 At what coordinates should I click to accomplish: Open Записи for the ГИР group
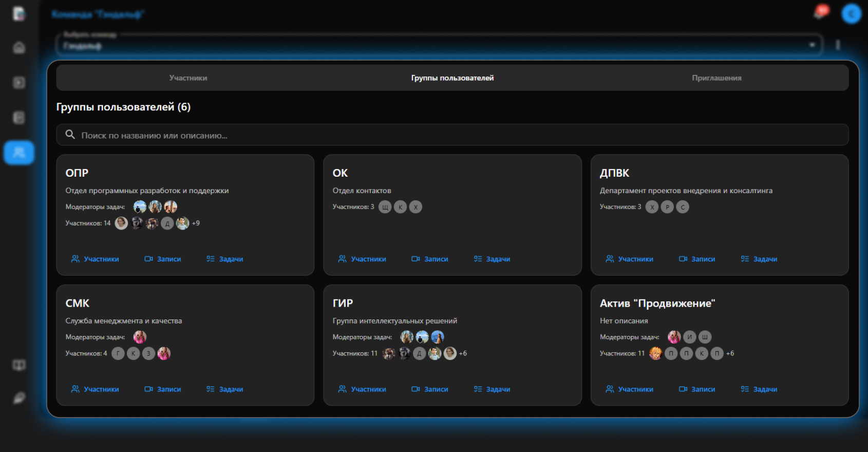(430, 389)
